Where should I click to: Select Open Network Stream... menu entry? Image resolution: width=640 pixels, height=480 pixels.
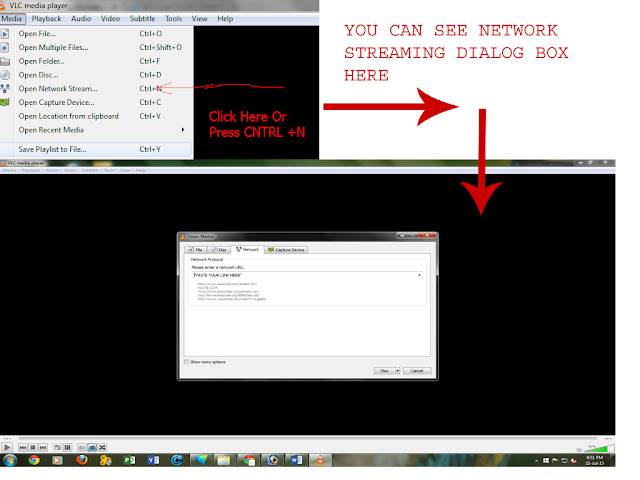point(96,89)
